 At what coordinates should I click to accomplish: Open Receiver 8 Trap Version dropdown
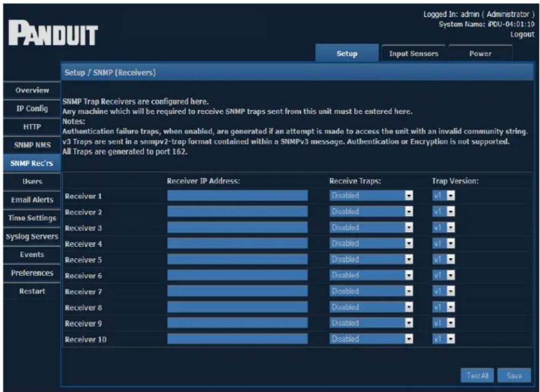[x=443, y=307]
